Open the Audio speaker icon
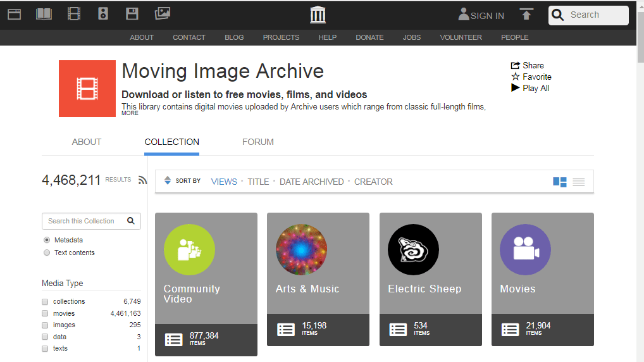 point(103,13)
